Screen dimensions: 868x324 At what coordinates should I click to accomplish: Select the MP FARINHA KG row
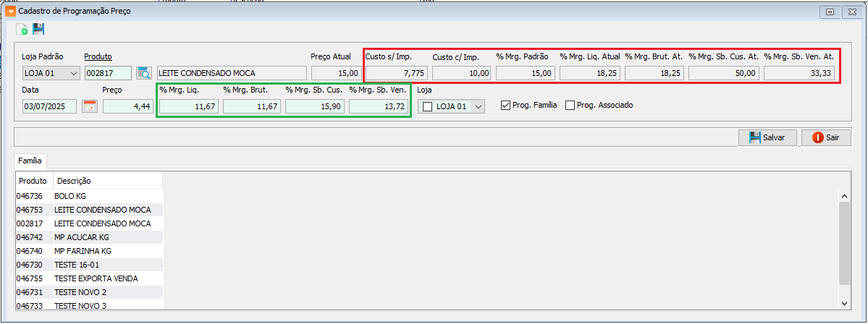pyautogui.click(x=83, y=251)
